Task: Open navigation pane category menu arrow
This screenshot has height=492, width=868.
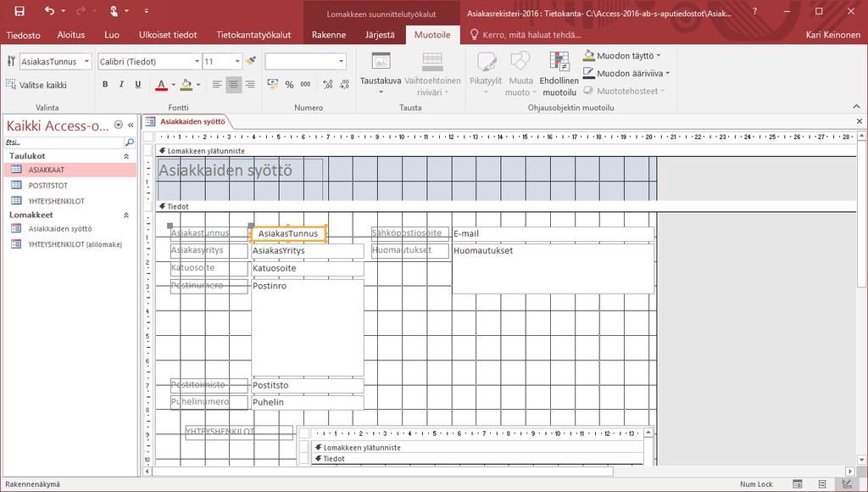Action: [119, 126]
